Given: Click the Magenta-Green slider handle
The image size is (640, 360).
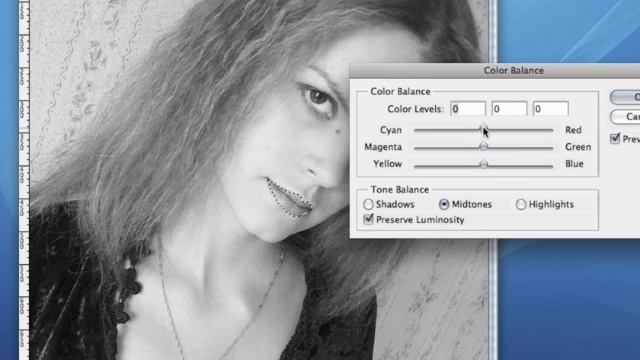Looking at the screenshot, I should [483, 147].
